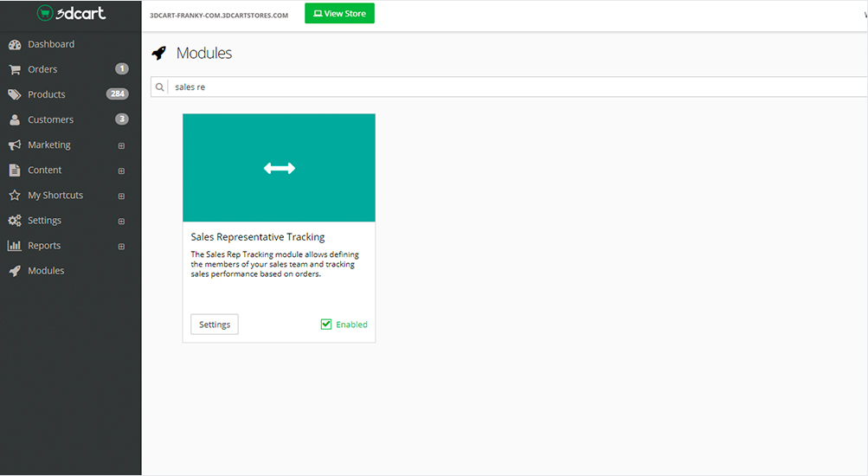Click the Orders shopping cart icon
The width and height of the screenshot is (868, 476).
click(x=15, y=69)
